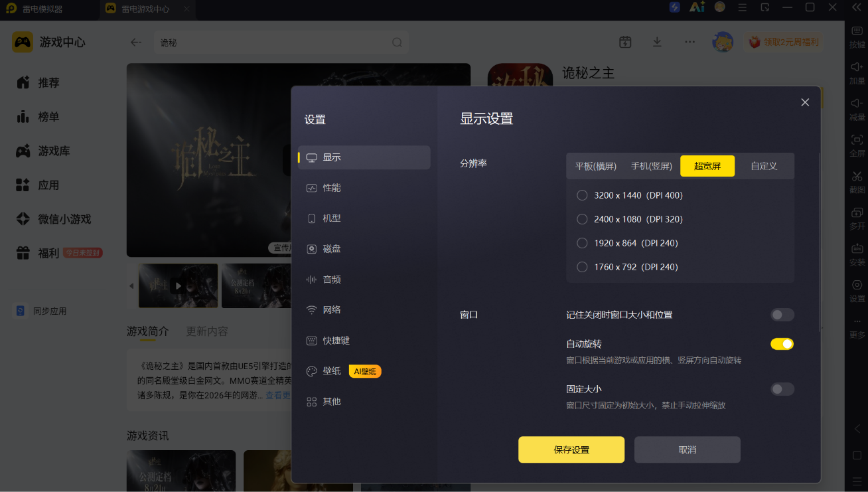Enable 记住关闭时窗口大小和位置 toggle

(782, 315)
